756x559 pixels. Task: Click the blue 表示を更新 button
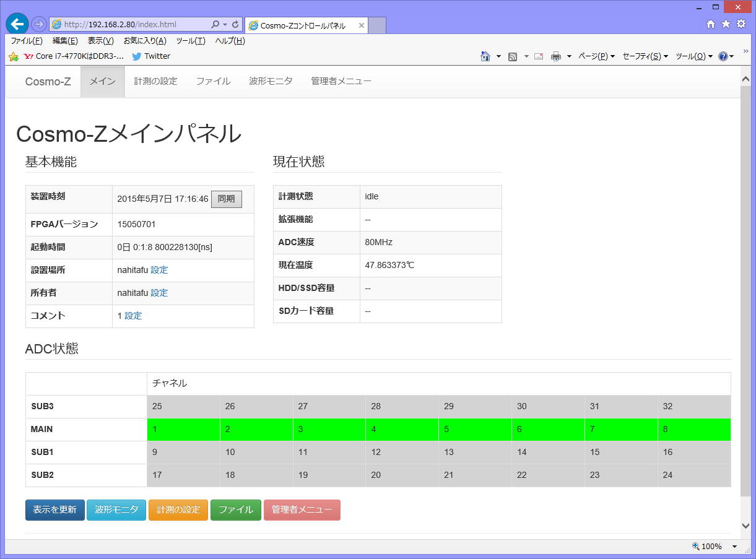(54, 510)
